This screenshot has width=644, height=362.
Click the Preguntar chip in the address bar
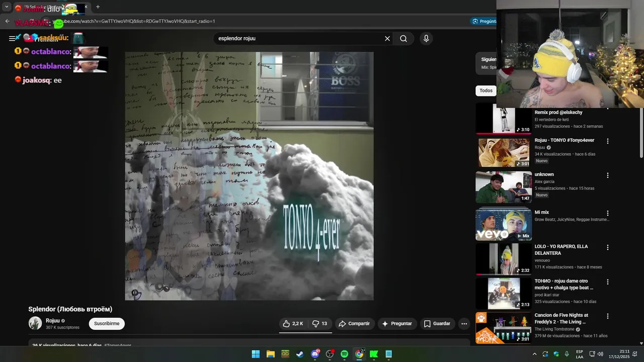click(x=484, y=21)
